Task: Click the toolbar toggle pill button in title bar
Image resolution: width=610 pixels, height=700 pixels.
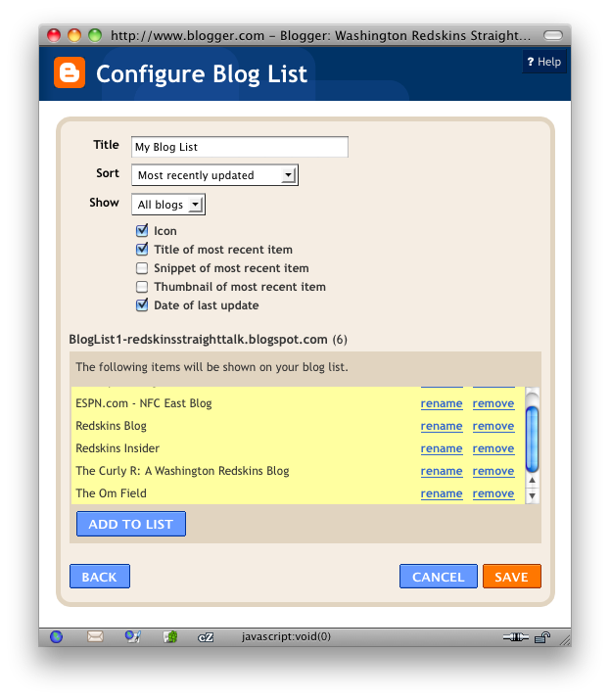Action: tap(553, 35)
